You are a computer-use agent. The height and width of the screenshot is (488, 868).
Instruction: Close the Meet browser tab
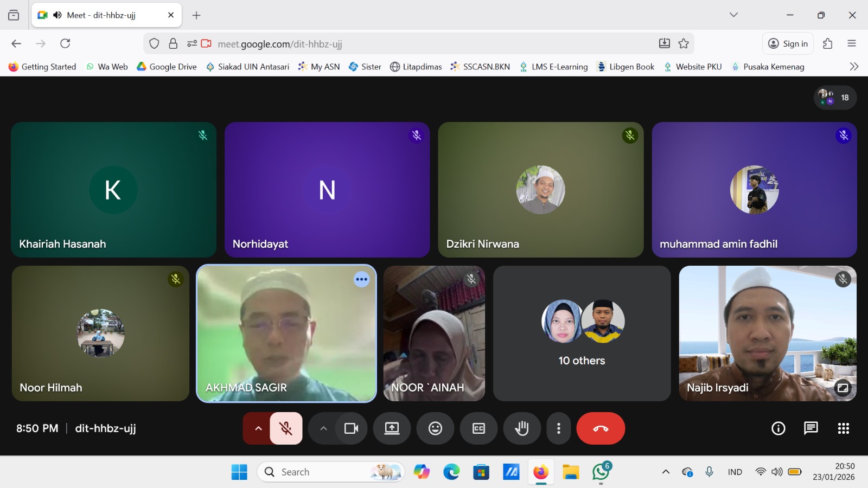click(171, 15)
